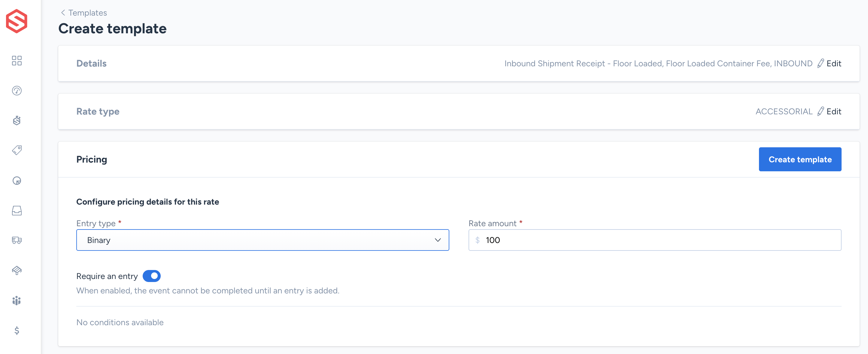The image size is (868, 354).
Task: Edit the Rate type section
Action: [834, 111]
